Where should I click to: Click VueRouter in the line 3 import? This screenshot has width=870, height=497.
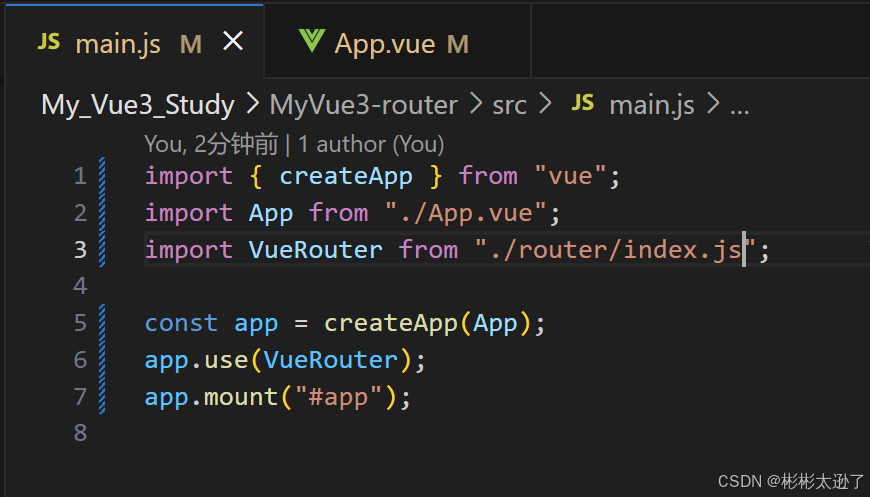(315, 250)
